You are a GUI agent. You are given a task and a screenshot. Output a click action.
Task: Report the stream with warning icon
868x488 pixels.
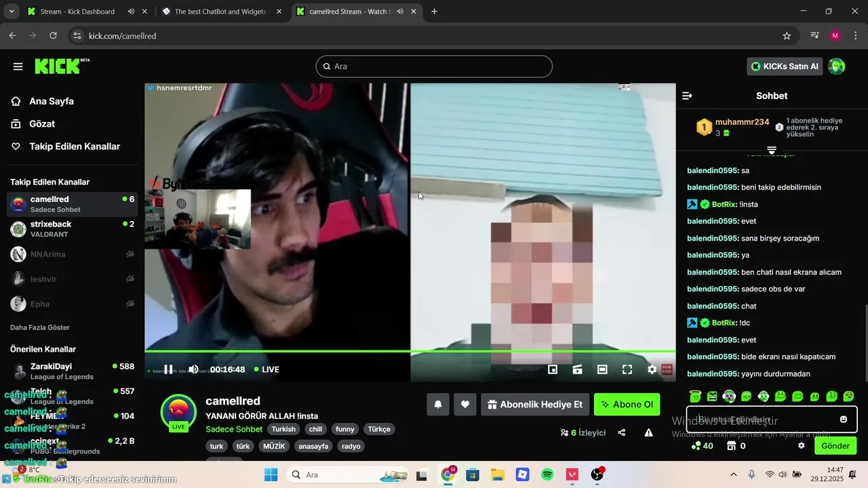click(648, 432)
